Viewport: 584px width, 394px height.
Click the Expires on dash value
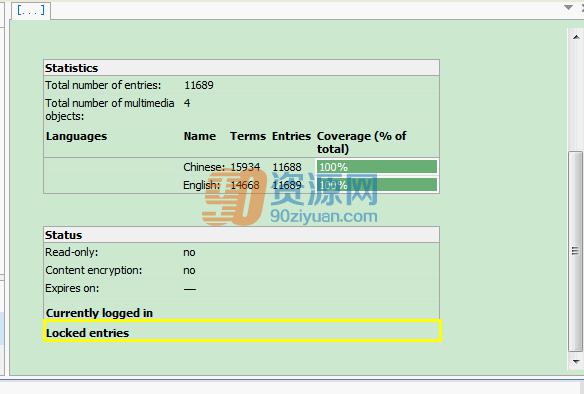190,289
